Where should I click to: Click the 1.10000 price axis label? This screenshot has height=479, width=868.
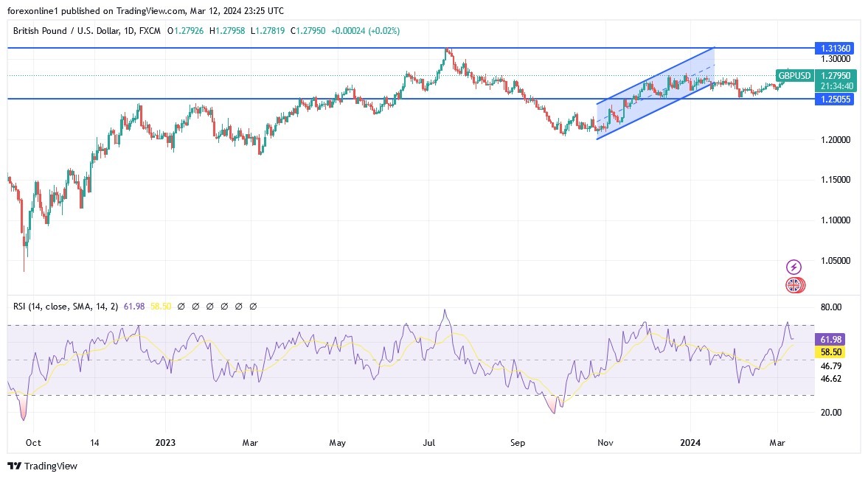click(x=836, y=220)
